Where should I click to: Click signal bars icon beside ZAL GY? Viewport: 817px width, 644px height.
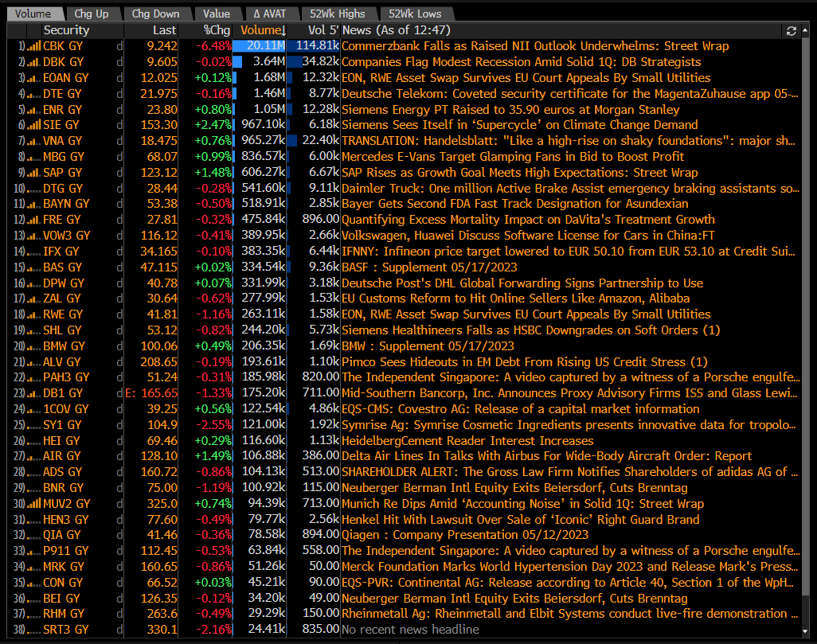[x=33, y=299]
